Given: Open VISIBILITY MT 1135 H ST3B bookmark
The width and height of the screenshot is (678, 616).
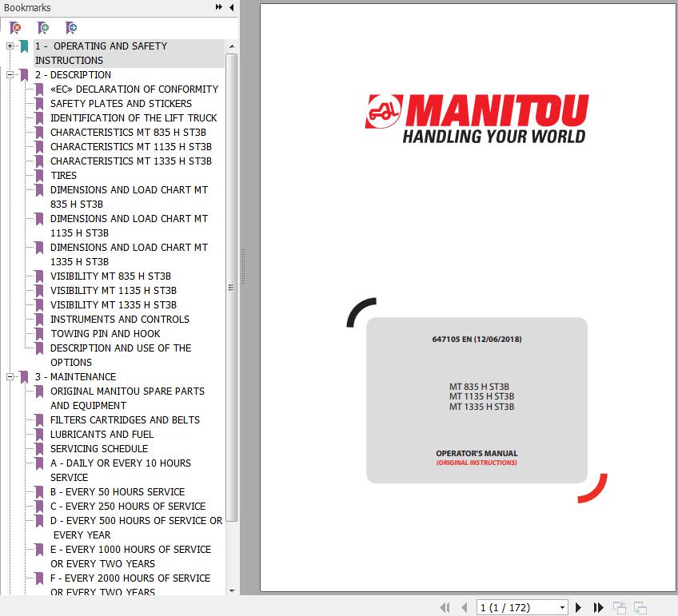Looking at the screenshot, I should [x=114, y=290].
